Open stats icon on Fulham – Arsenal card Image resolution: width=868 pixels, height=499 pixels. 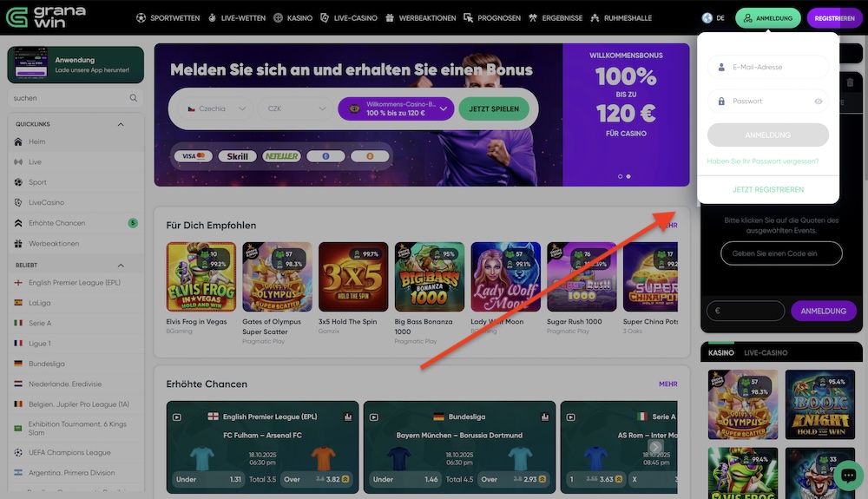point(348,417)
